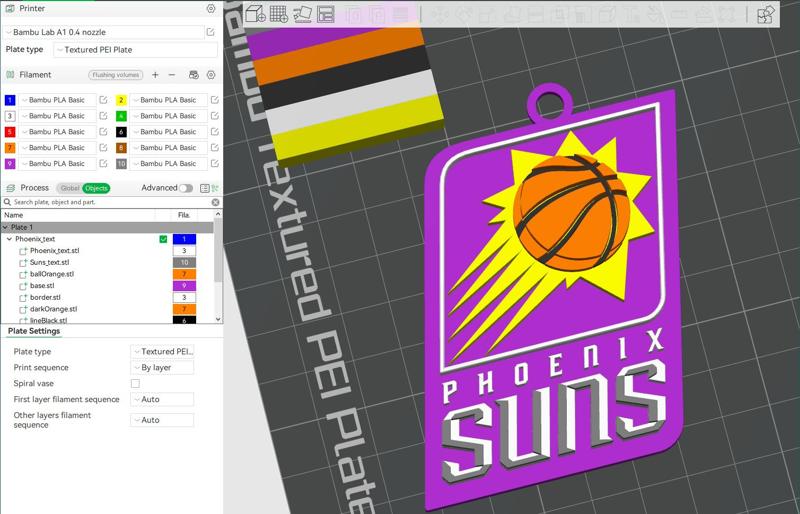Click the Arrange all objects toolbar icon
800x514 pixels.
point(326,14)
